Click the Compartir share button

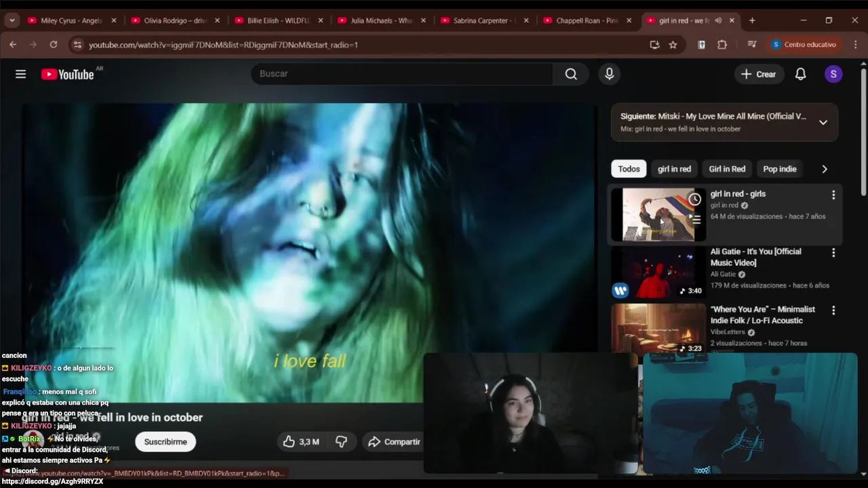pyautogui.click(x=395, y=442)
